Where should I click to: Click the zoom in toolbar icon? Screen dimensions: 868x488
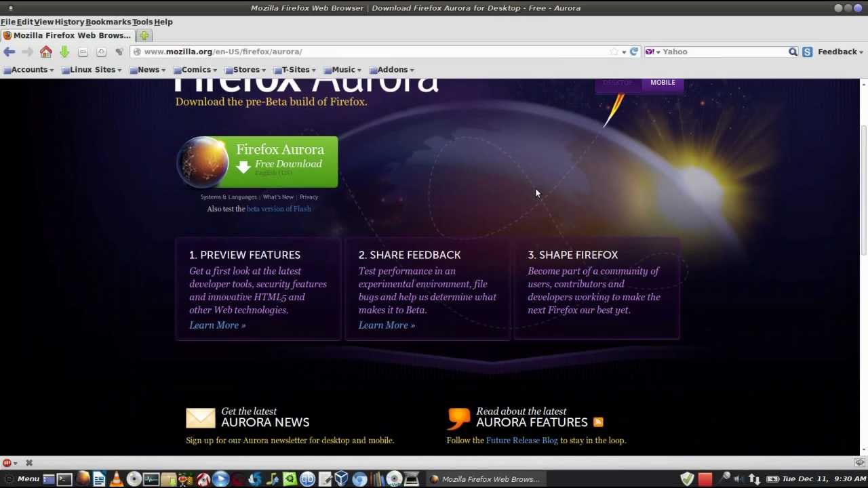(101, 52)
